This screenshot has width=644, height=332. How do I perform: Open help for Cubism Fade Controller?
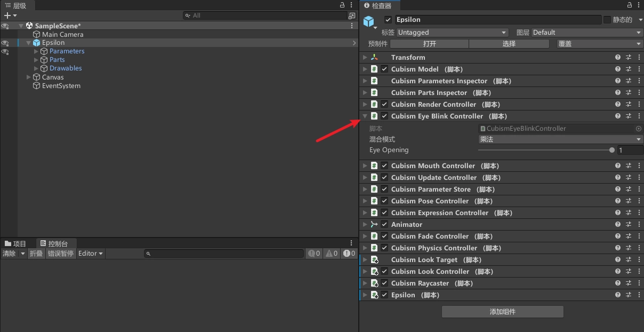618,236
